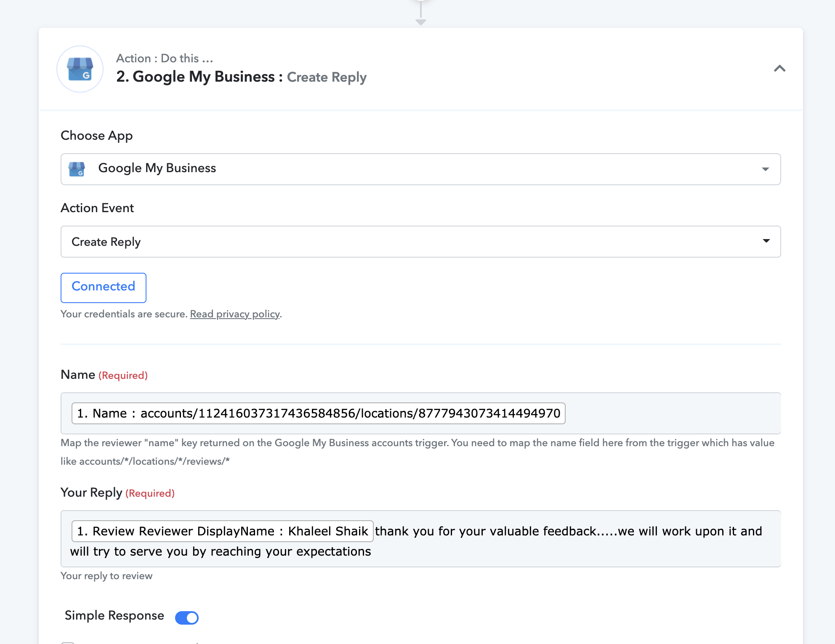Click the "Your reply to review" hint text
This screenshot has height=644, width=835.
point(106,576)
